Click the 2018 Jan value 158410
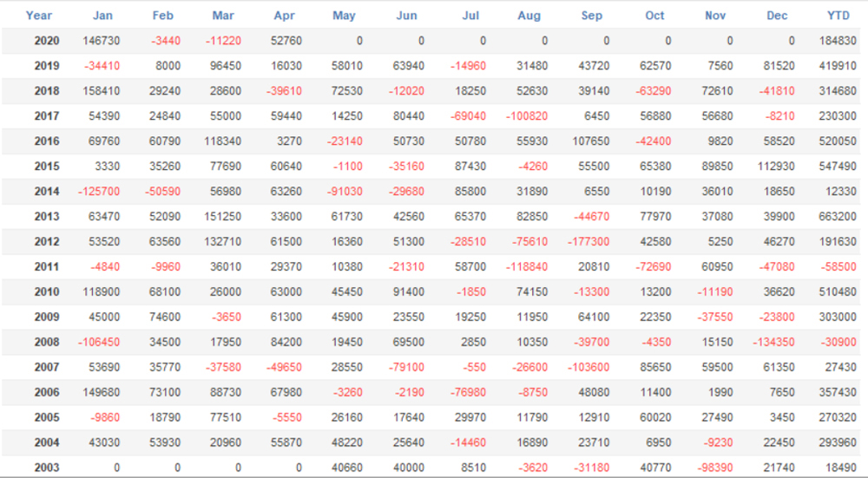Image resolution: width=868 pixels, height=478 pixels. pos(101,91)
